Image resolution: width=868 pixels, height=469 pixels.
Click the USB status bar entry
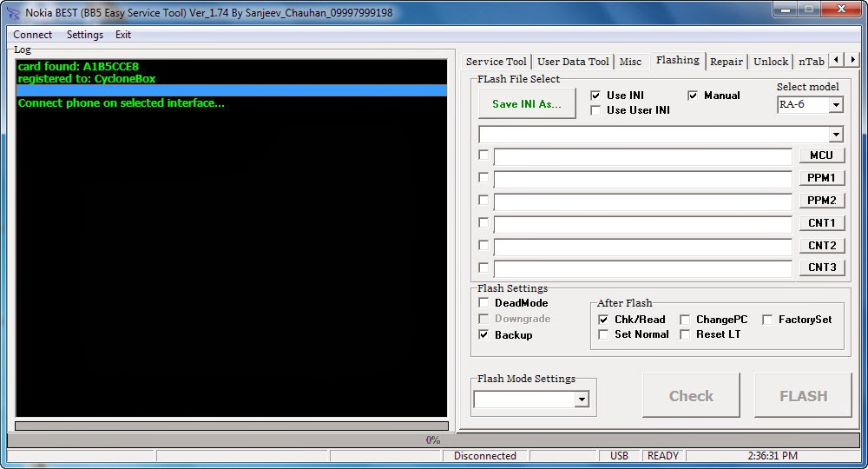tap(619, 456)
